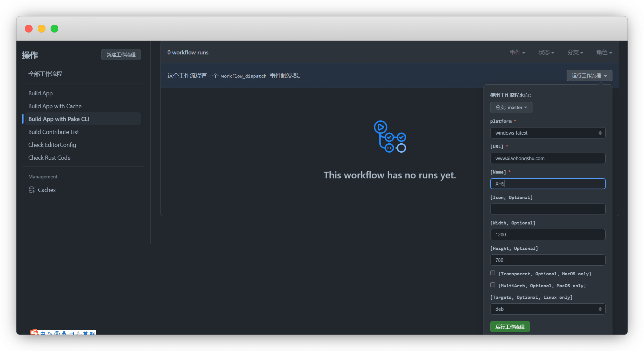Screen dimensions: 644x351
Task: Select Build App with Cache workflow
Action: (x=55, y=106)
